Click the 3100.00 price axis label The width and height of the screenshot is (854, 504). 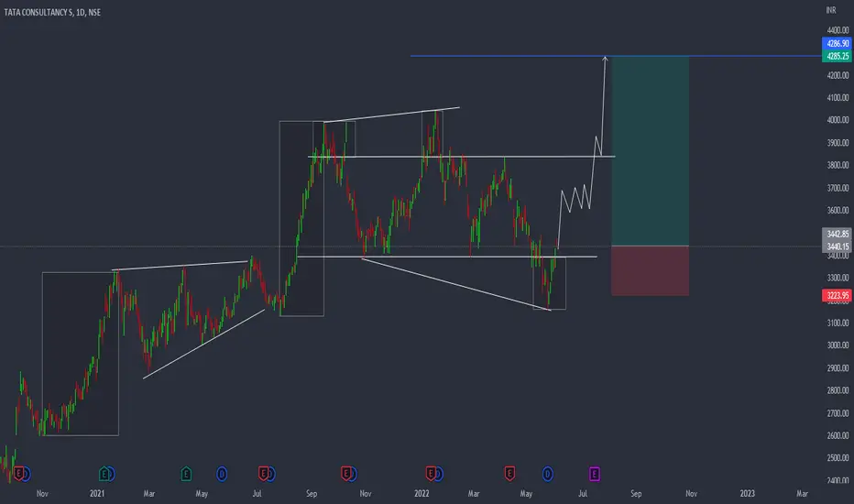(838, 323)
